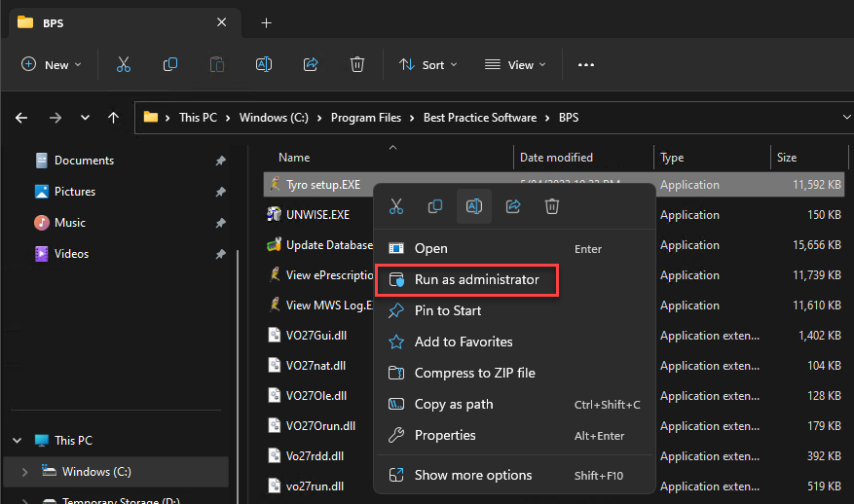
Task: Click the Cut icon in the top toolbar
Action: point(124,65)
